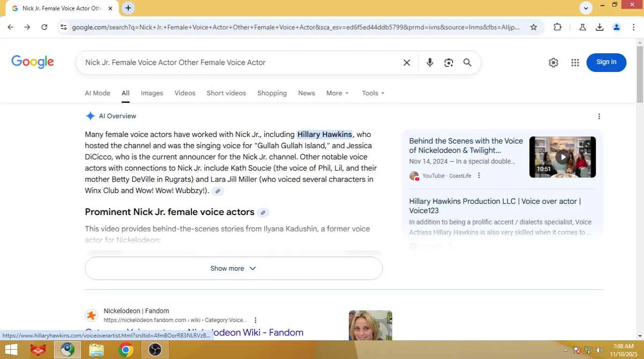Screen dimensions: 644x359
Task: Open the browser Downloads icon
Action: tap(600, 27)
